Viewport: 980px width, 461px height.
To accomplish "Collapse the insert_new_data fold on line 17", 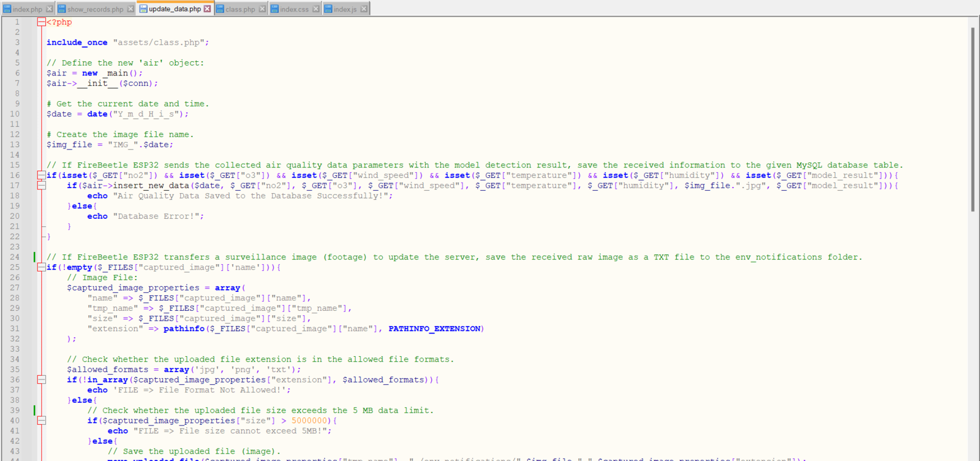I will tap(41, 186).
